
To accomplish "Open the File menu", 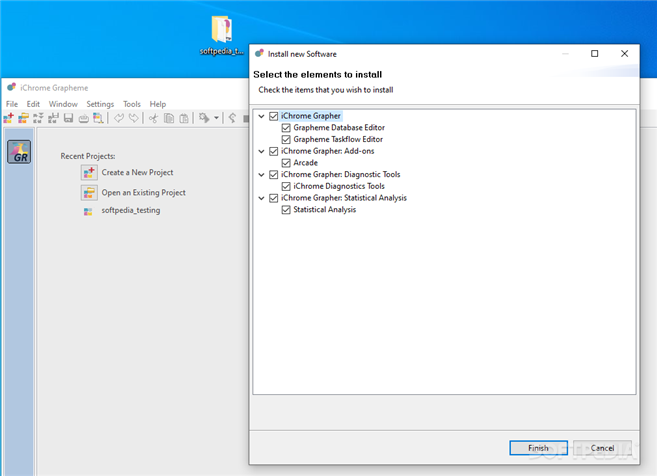I will pos(12,104).
